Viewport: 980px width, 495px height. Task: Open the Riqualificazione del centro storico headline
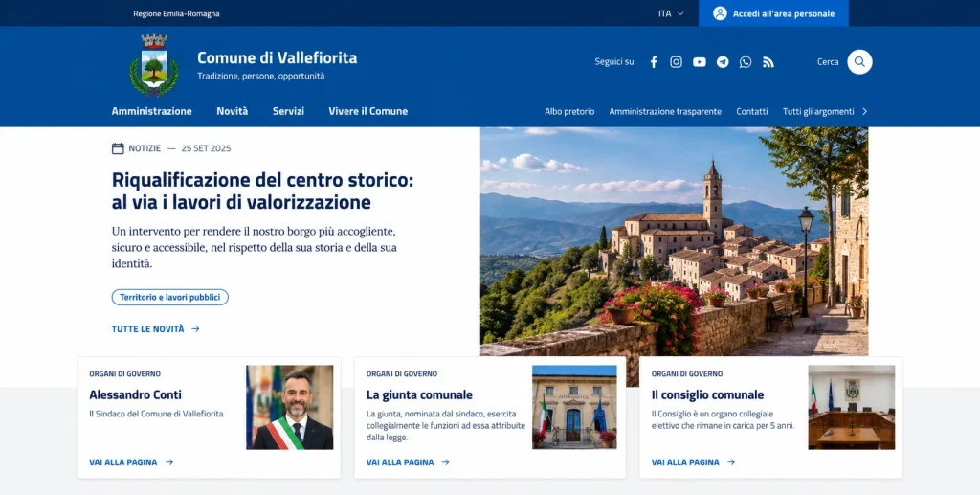(262, 191)
